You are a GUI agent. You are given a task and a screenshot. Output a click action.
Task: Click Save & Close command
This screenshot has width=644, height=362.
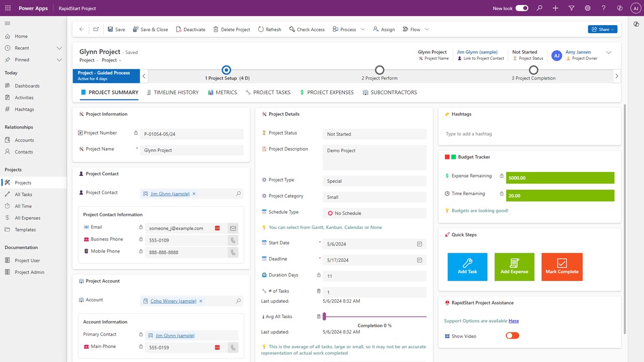(x=150, y=29)
